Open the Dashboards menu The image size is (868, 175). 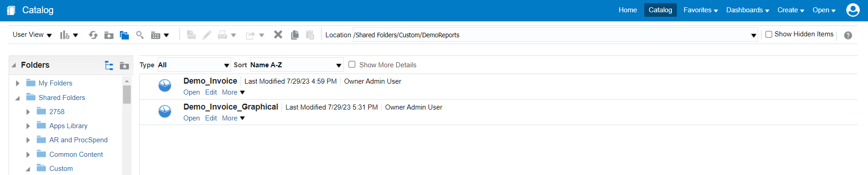tap(748, 10)
